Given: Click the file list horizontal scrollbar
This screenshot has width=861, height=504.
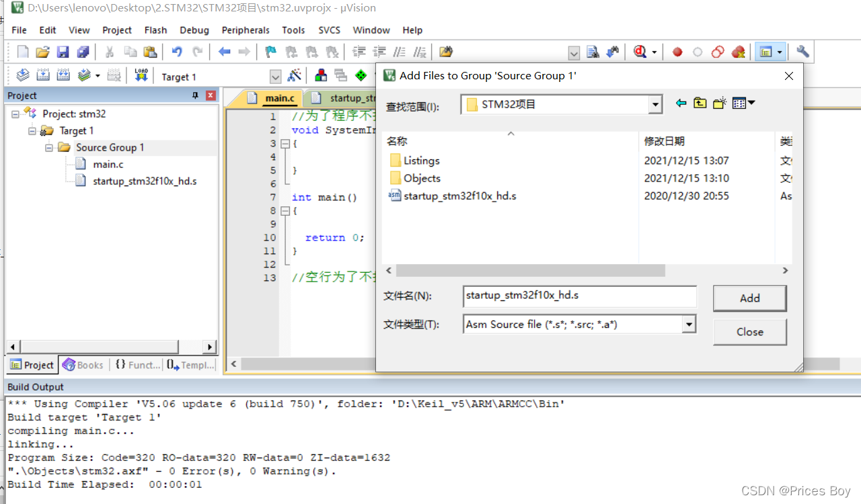Looking at the screenshot, I should point(530,270).
